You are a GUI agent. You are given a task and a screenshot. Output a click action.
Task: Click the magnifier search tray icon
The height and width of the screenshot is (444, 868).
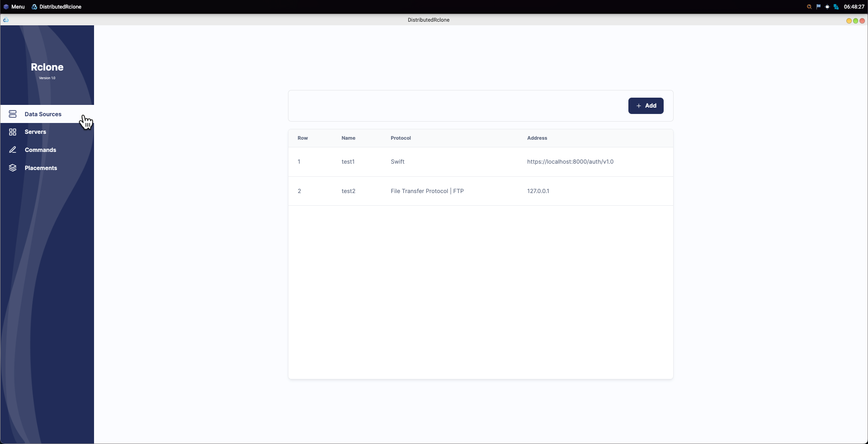pos(809,7)
